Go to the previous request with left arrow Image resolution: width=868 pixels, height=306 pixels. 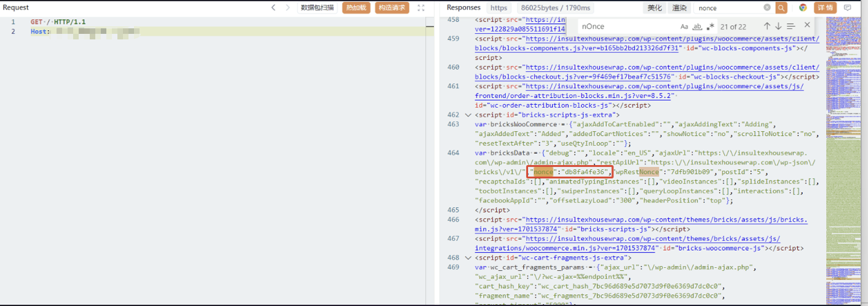coord(274,8)
